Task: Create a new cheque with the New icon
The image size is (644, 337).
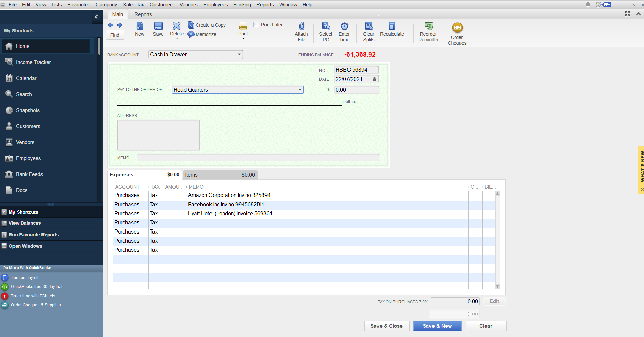Action: 139,30
